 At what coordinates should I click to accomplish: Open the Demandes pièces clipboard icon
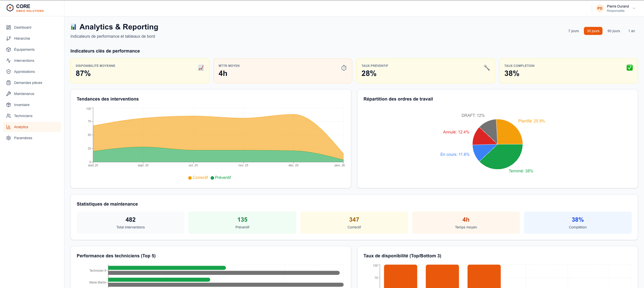pos(9,83)
